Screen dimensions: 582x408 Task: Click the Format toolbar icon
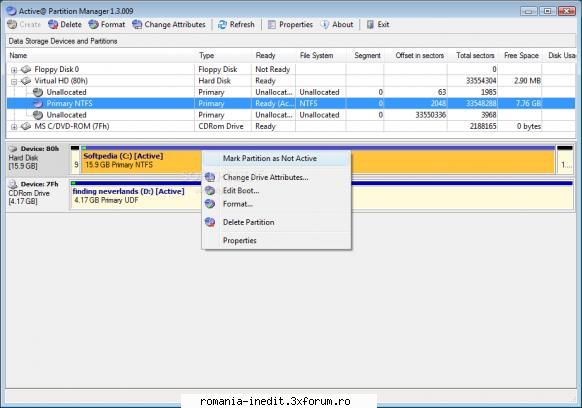click(94, 25)
